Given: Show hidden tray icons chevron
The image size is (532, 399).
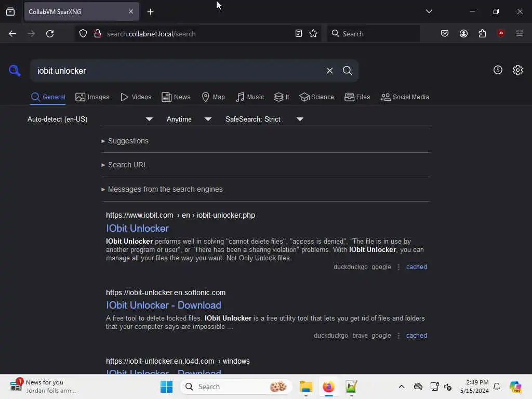Looking at the screenshot, I should (402, 387).
